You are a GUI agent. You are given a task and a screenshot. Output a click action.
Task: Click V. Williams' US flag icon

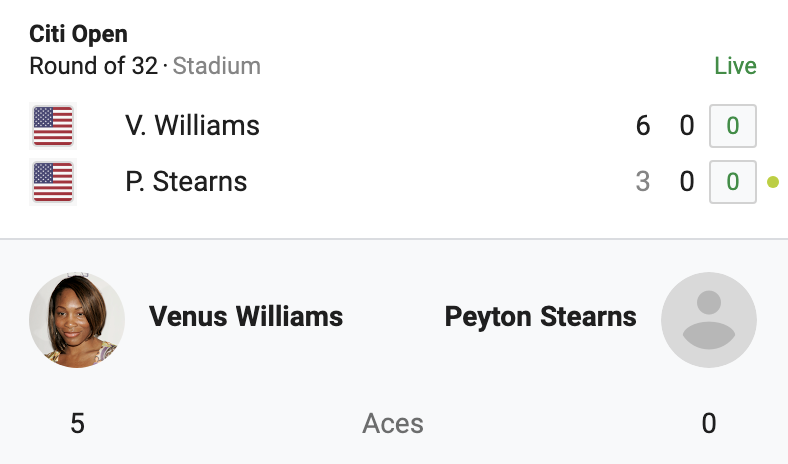(53, 126)
